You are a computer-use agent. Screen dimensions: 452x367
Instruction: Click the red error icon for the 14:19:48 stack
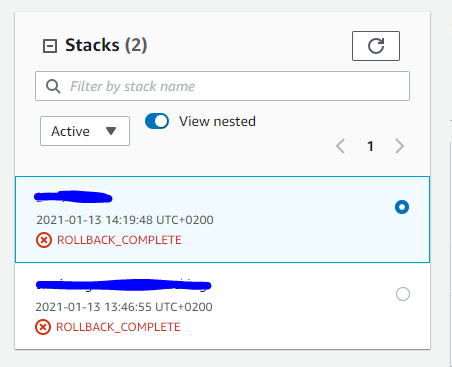44,240
